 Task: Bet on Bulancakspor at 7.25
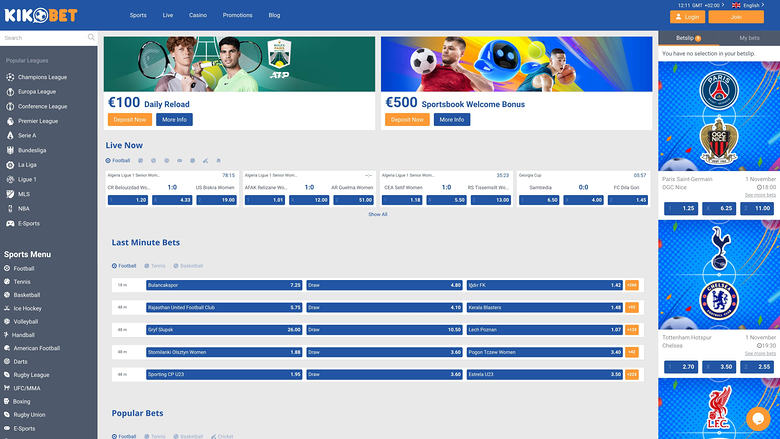(x=224, y=285)
